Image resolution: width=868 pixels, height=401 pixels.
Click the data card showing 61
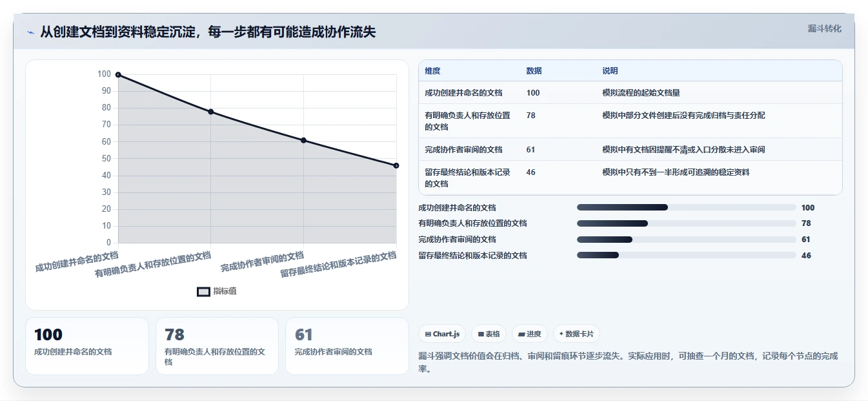(347, 346)
